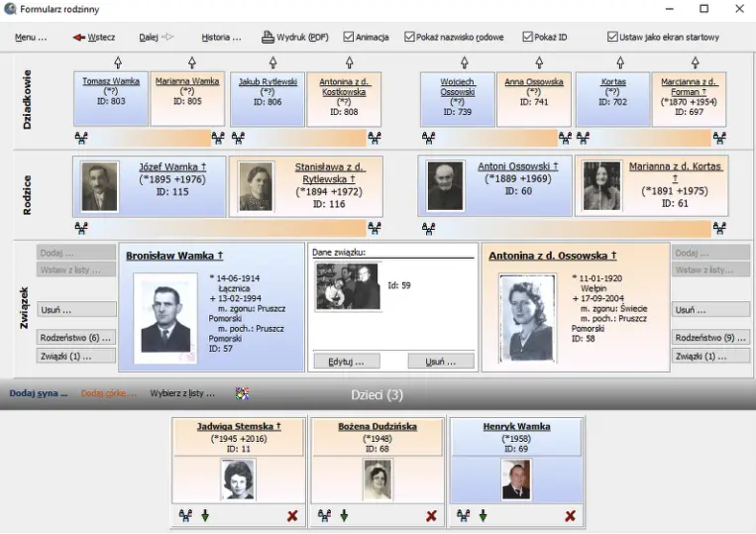Click the colorful icon next to Wybierz z listy

pos(242,393)
